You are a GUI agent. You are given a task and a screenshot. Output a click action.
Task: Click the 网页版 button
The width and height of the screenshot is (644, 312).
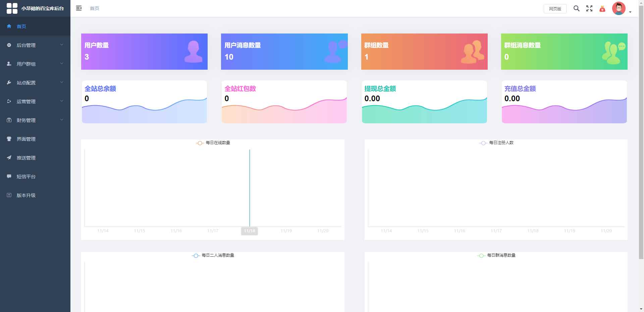pos(555,9)
